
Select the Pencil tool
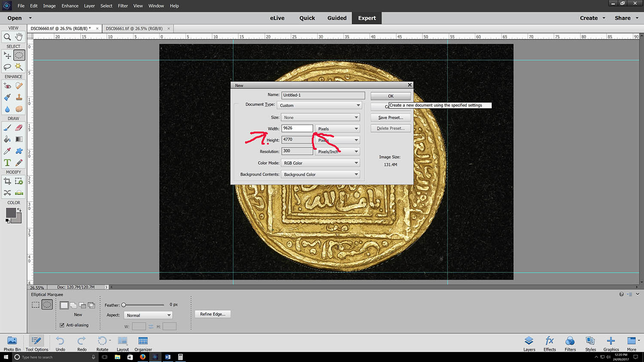click(x=19, y=163)
